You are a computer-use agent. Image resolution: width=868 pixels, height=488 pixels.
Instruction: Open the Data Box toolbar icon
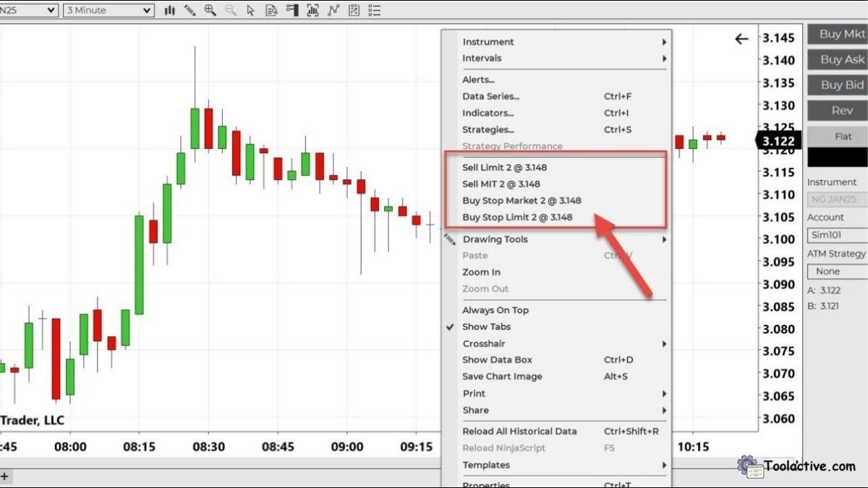pyautogui.click(x=271, y=10)
